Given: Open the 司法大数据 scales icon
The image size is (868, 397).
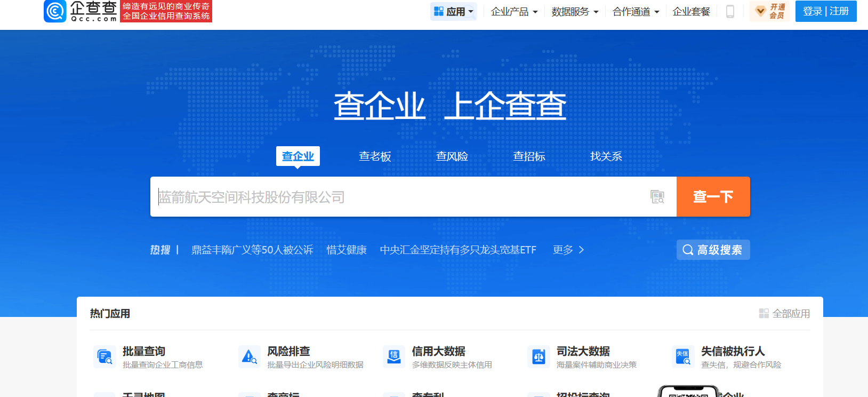Looking at the screenshot, I should (x=539, y=357).
